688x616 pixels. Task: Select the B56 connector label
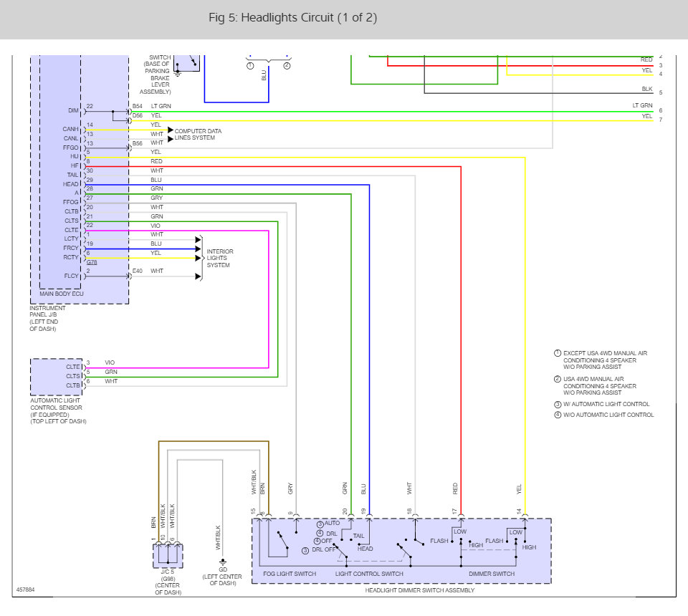click(x=138, y=143)
